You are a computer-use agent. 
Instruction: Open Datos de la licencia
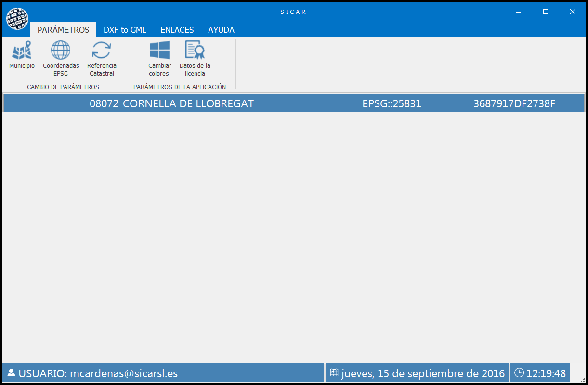[195, 51]
